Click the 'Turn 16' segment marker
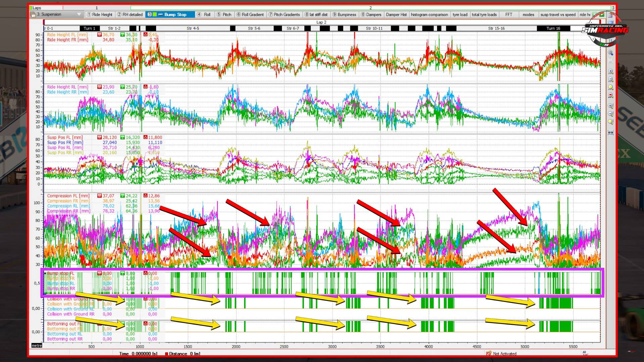Image resolution: width=644 pixels, height=362 pixels. point(553,29)
